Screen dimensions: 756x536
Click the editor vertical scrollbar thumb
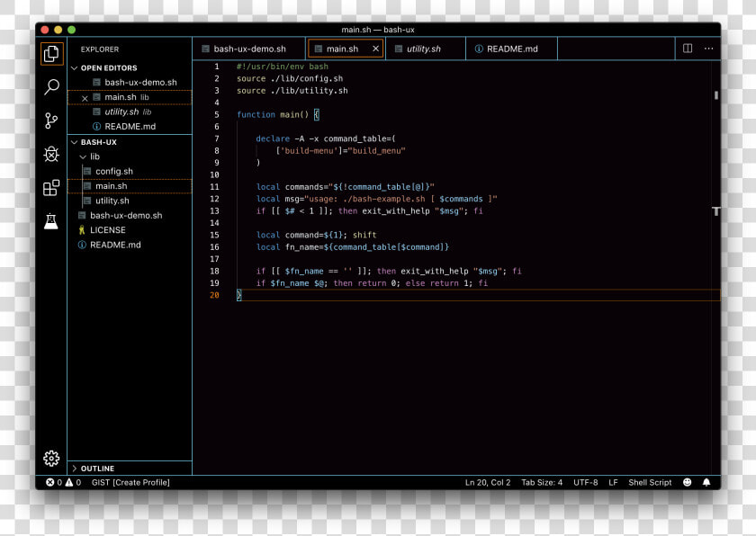coord(716,95)
